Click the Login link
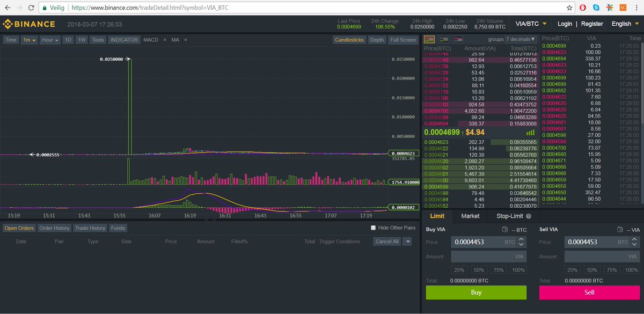 565,24
